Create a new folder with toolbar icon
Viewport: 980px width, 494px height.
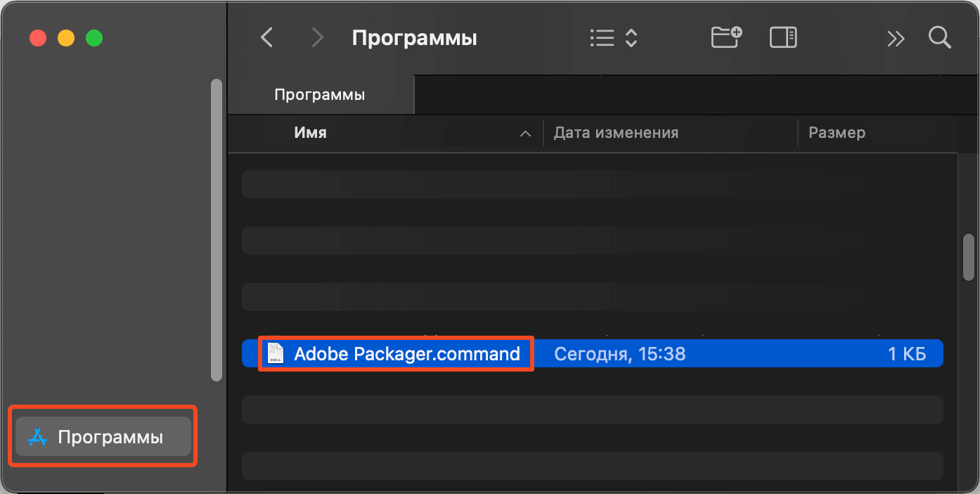726,37
